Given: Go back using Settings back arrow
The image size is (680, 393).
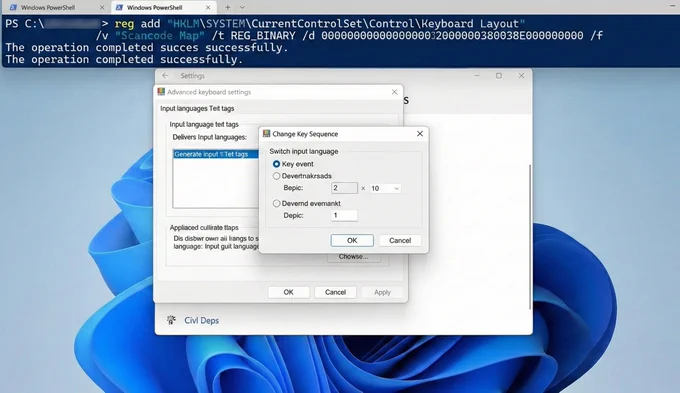Looking at the screenshot, I should [165, 75].
